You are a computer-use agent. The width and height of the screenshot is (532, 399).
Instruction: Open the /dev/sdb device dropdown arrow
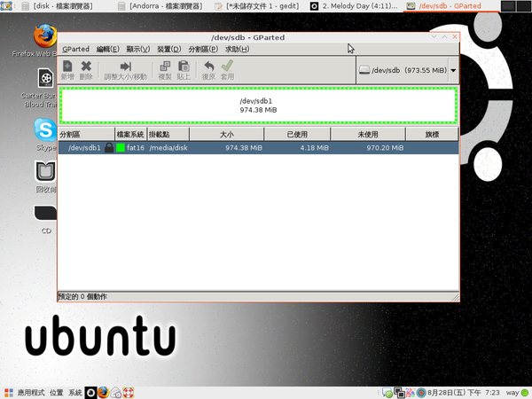(453, 70)
